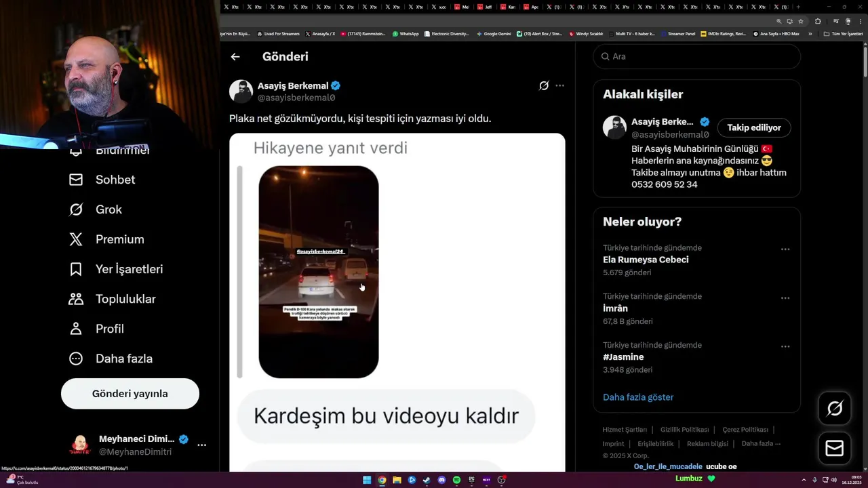Viewport: 868px width, 488px height.
Task: Show hidden system tray icons
Action: click(804, 480)
